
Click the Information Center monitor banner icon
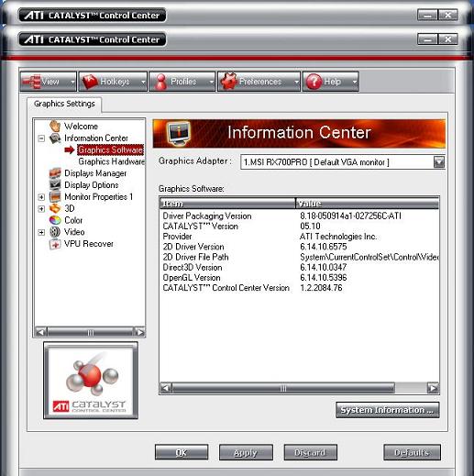coord(179,134)
